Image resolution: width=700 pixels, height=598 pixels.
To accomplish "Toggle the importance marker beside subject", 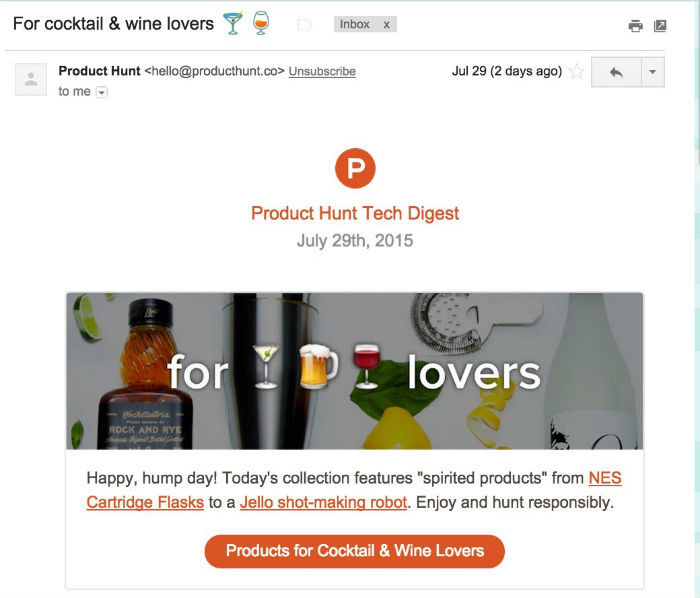I will pyautogui.click(x=304, y=25).
